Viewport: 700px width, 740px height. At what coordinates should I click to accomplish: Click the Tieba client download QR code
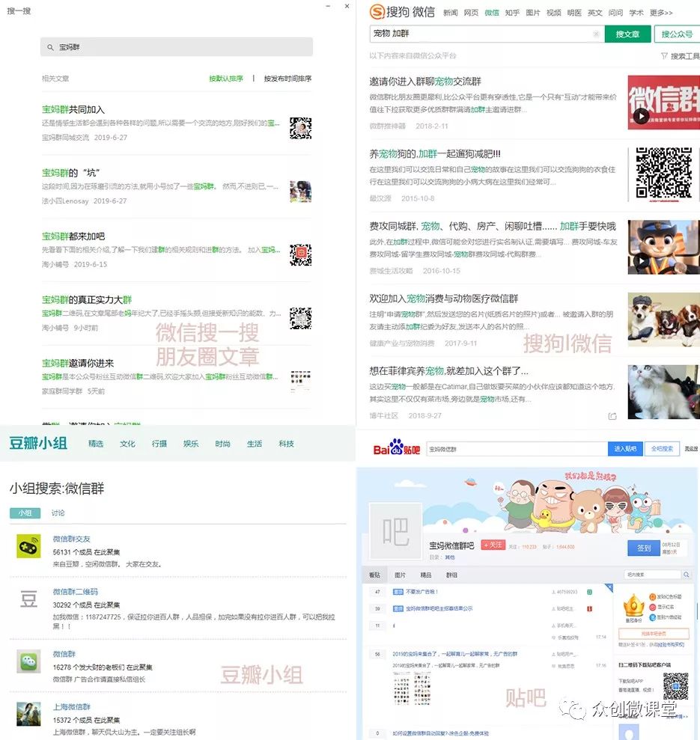(x=676, y=686)
